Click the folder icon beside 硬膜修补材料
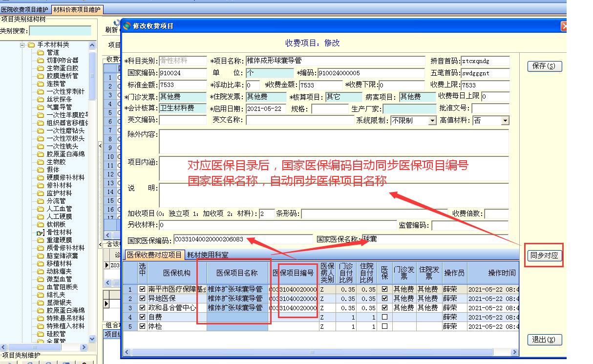 coord(41,178)
